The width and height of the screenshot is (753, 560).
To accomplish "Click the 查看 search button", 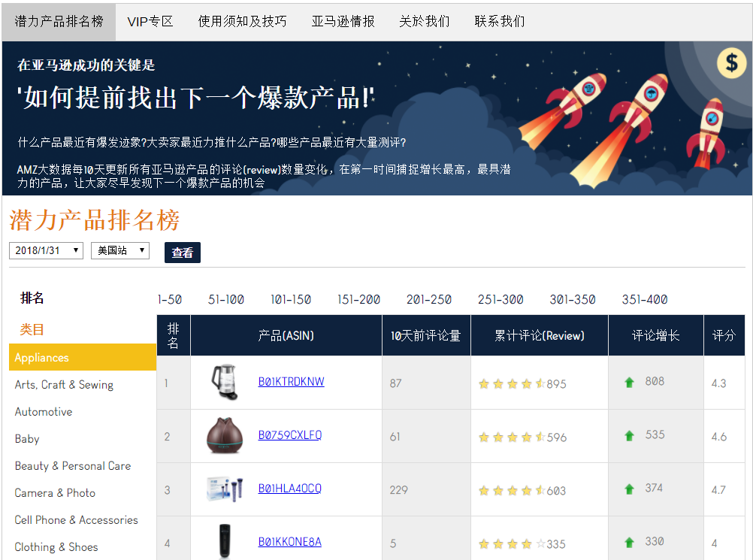I will coord(182,253).
